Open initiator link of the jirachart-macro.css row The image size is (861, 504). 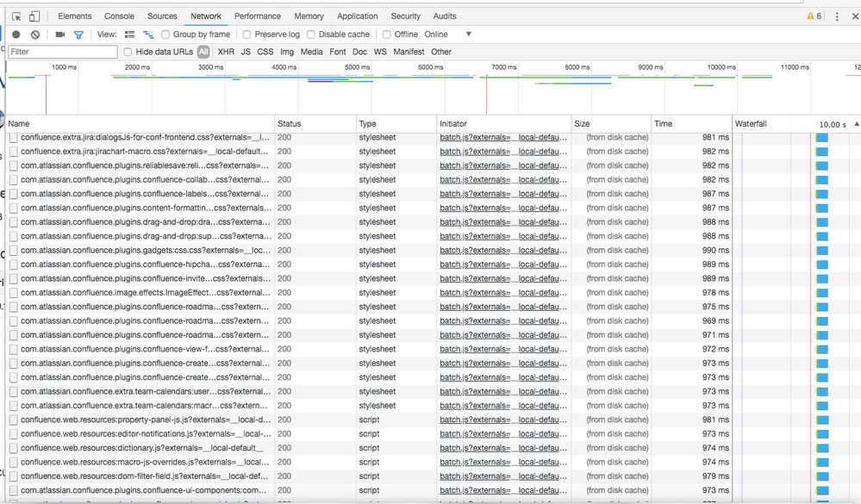(x=503, y=152)
